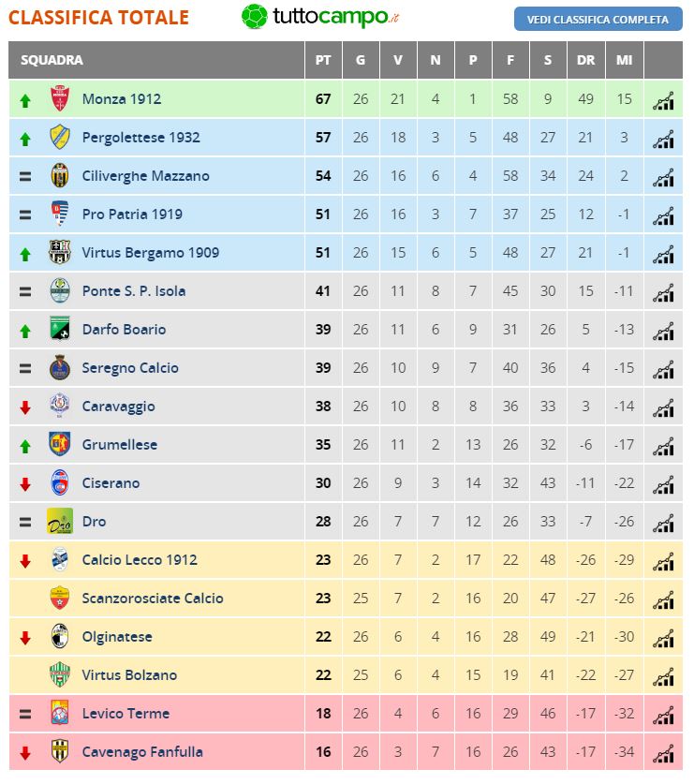Open the trend chart icon for Cavenago Fanfulla
The image size is (694, 784).
(x=663, y=752)
